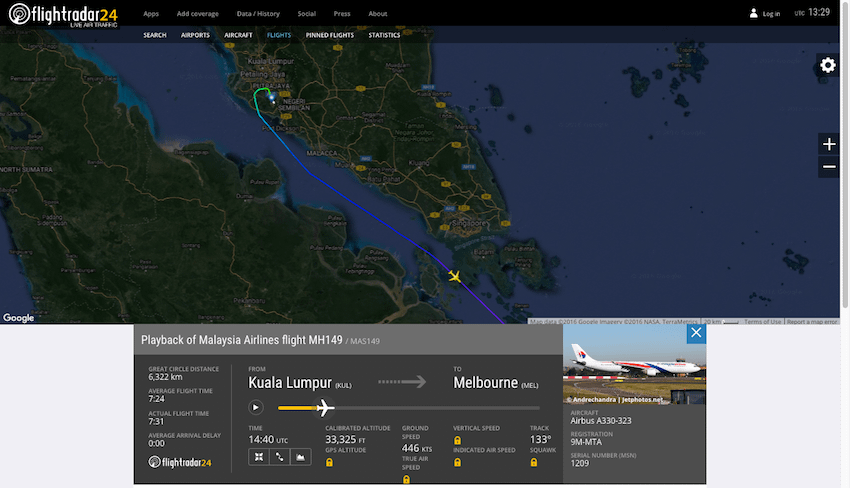This screenshot has height=488, width=850.
Task: Click the True Air Speed lock icon
Action: [x=406, y=479]
